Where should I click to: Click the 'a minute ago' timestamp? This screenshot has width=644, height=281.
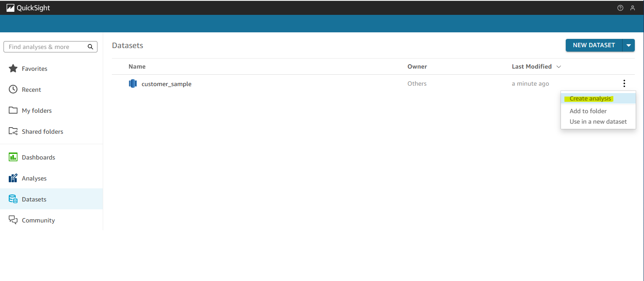point(530,84)
